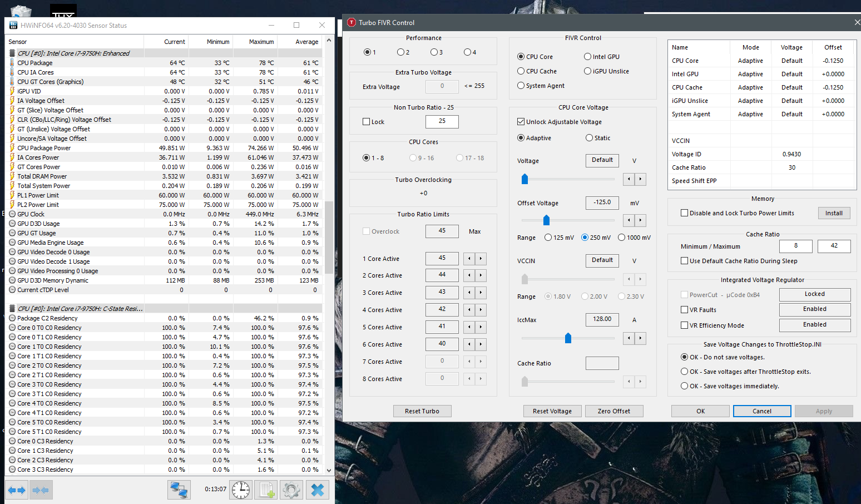Click the Sensor column header
Viewport: 861px width, 504px height.
coord(75,42)
